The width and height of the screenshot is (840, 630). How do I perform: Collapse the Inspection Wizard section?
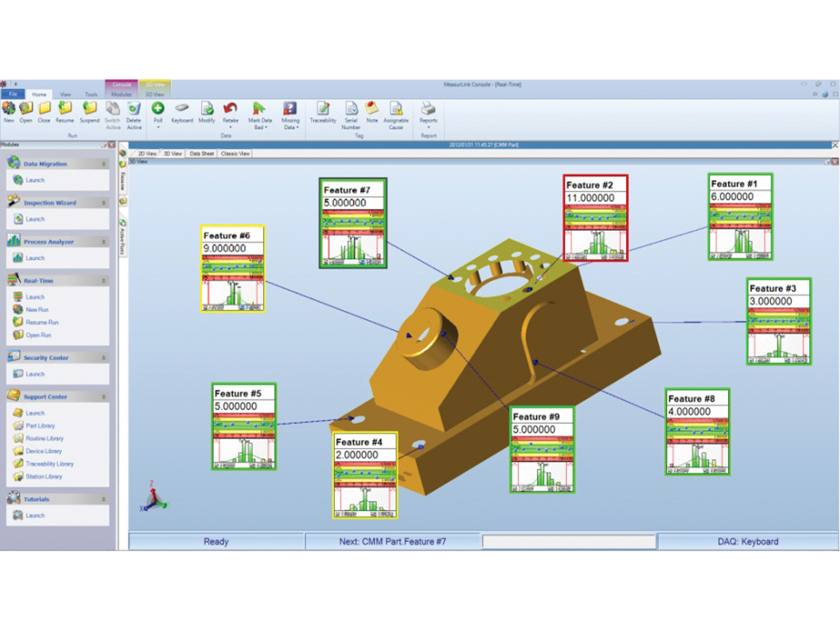[103, 203]
